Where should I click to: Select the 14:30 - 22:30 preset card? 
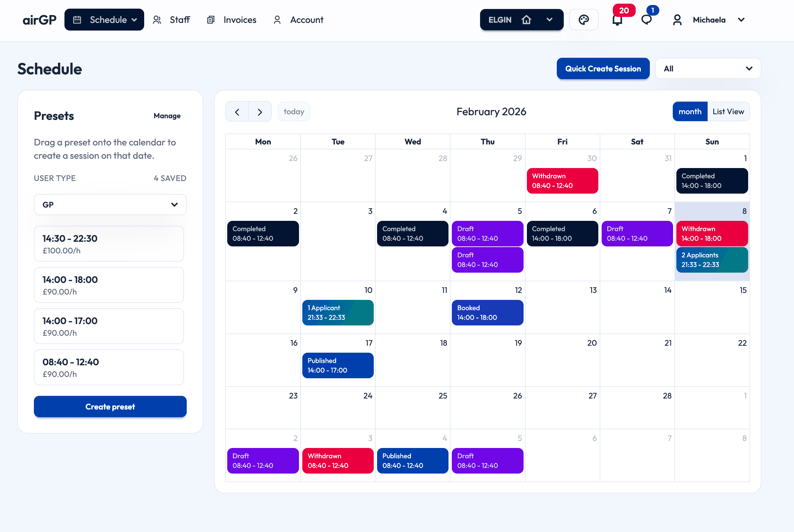coord(109,244)
